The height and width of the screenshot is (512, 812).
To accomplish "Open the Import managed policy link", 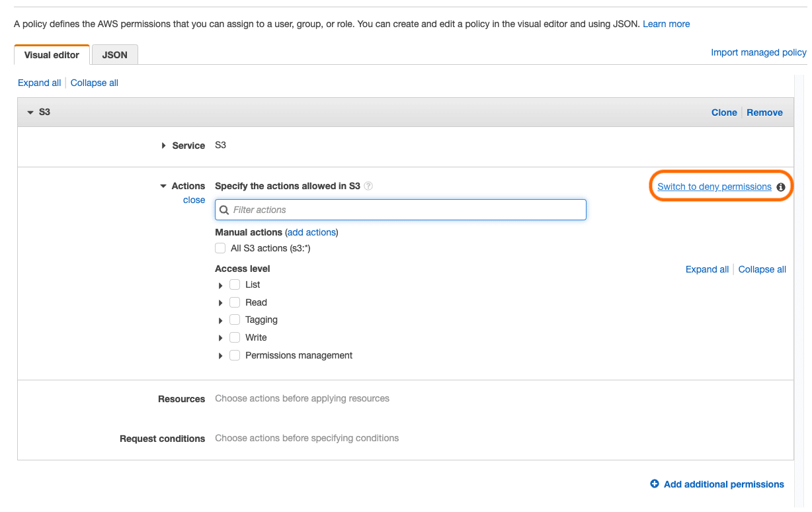I will tap(758, 52).
